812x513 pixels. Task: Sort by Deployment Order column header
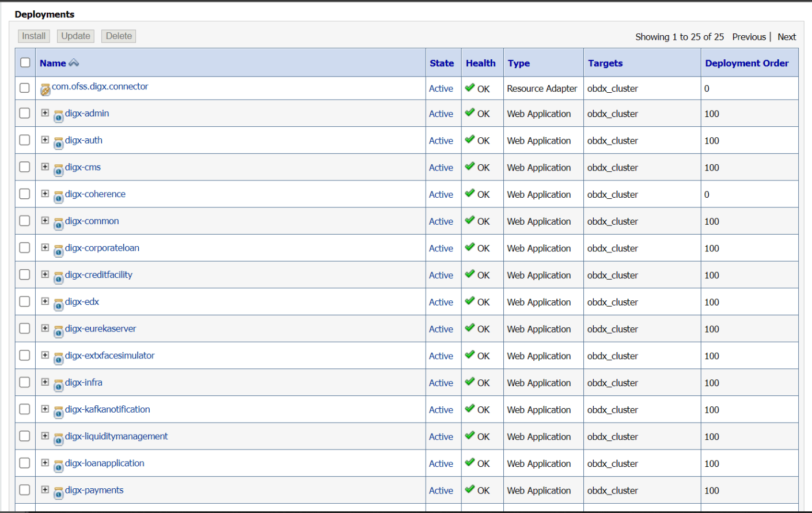(x=746, y=63)
